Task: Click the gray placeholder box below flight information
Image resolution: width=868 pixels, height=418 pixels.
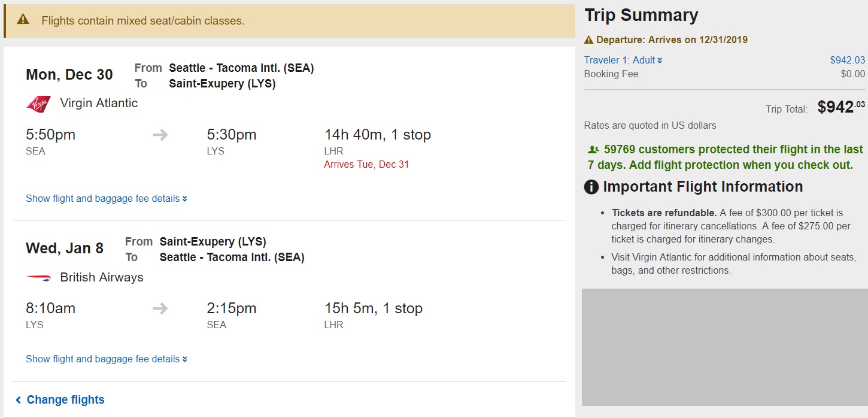Action: pos(724,347)
